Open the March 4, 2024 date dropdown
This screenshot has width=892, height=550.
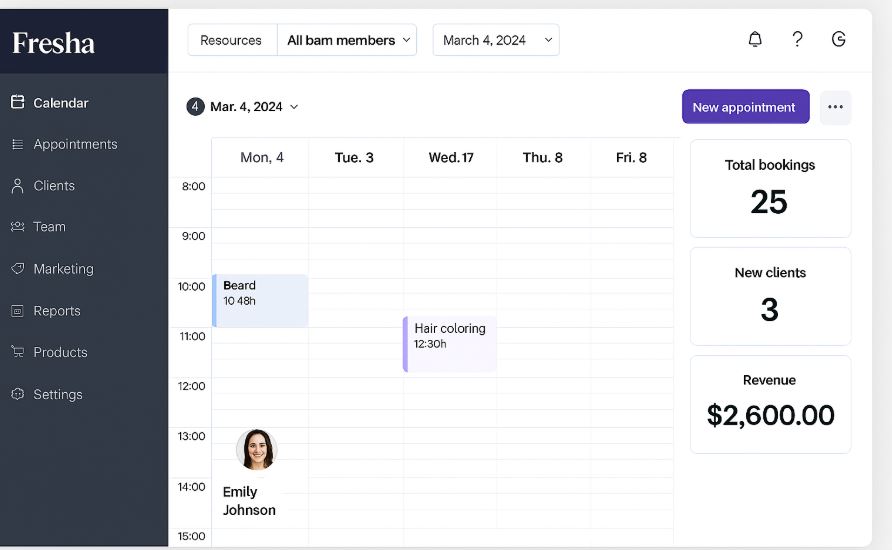click(x=496, y=40)
